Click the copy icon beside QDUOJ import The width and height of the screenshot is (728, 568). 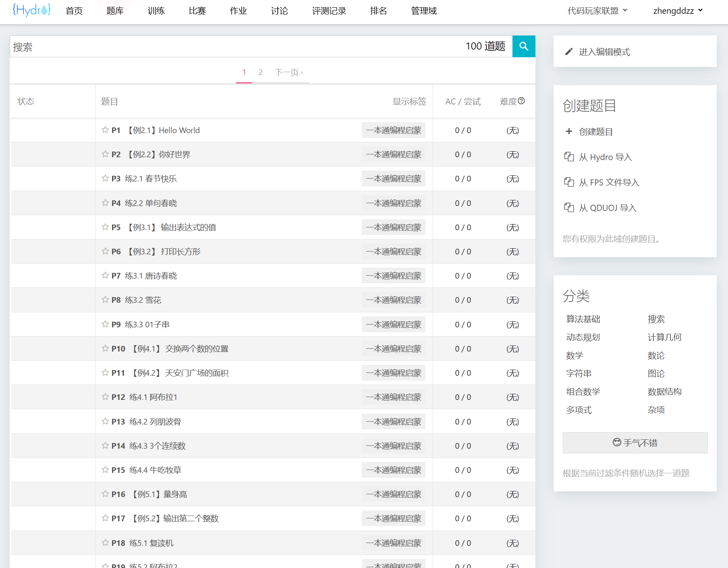(x=568, y=208)
